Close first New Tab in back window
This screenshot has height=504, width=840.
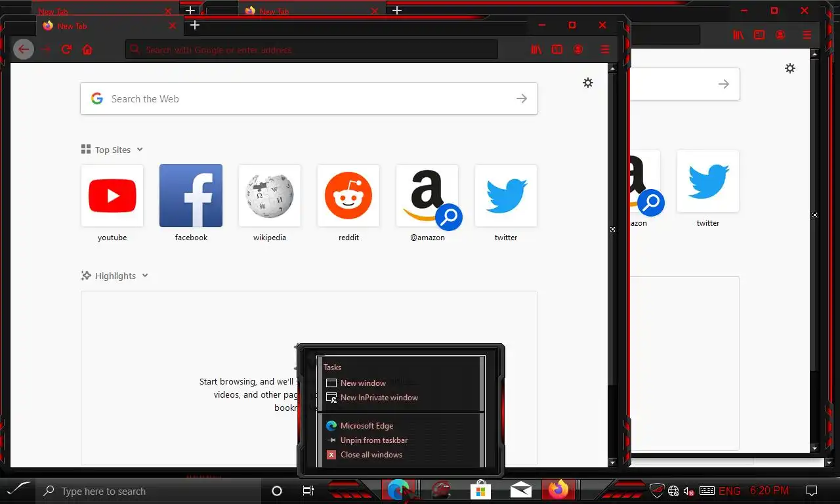[x=168, y=11]
